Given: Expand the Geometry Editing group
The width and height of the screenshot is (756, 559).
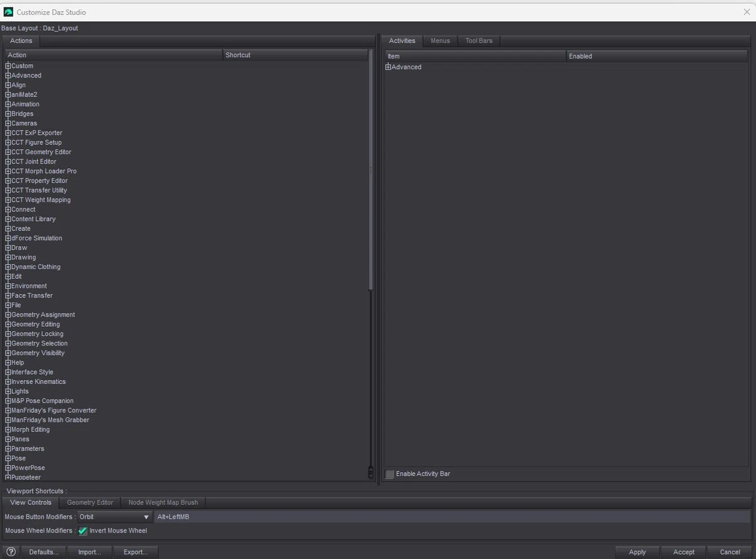Looking at the screenshot, I should point(8,324).
